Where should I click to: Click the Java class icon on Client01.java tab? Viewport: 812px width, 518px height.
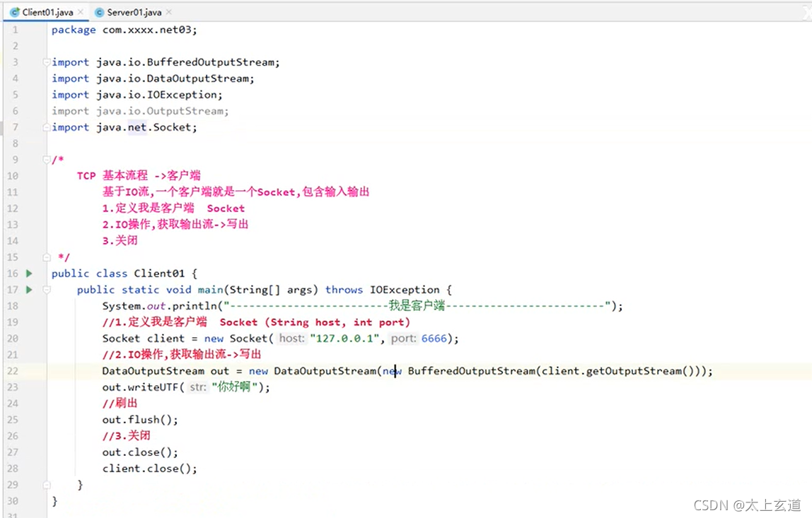coord(14,12)
